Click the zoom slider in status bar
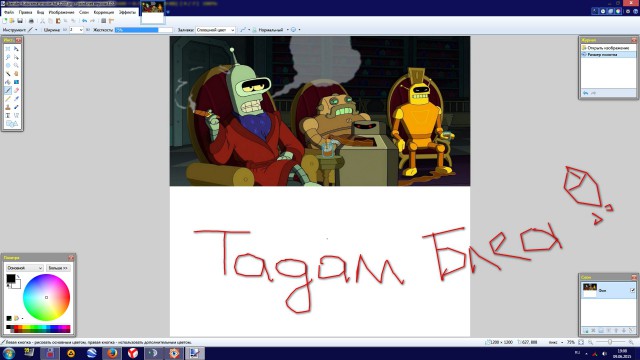 (610, 342)
